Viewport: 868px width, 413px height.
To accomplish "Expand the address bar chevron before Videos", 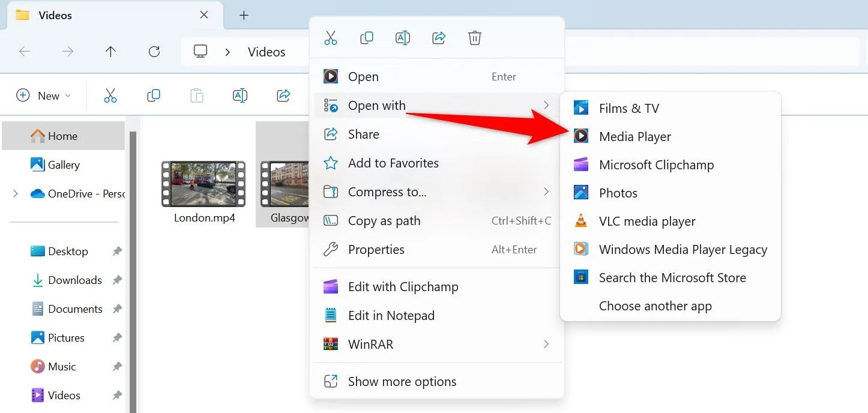I will tap(228, 52).
